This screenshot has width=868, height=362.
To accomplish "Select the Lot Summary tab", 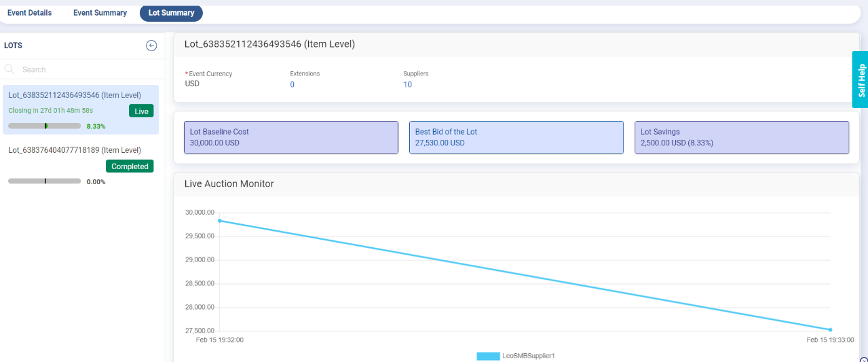I will [171, 12].
